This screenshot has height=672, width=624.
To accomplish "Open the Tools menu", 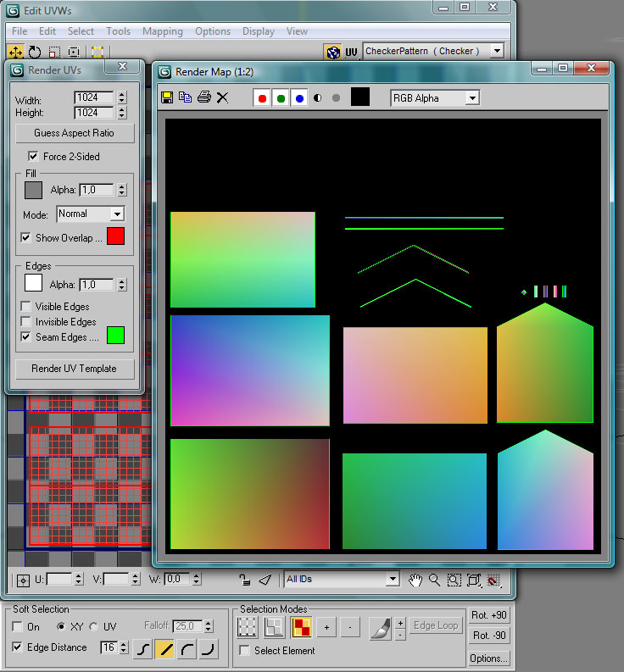I will tap(118, 31).
